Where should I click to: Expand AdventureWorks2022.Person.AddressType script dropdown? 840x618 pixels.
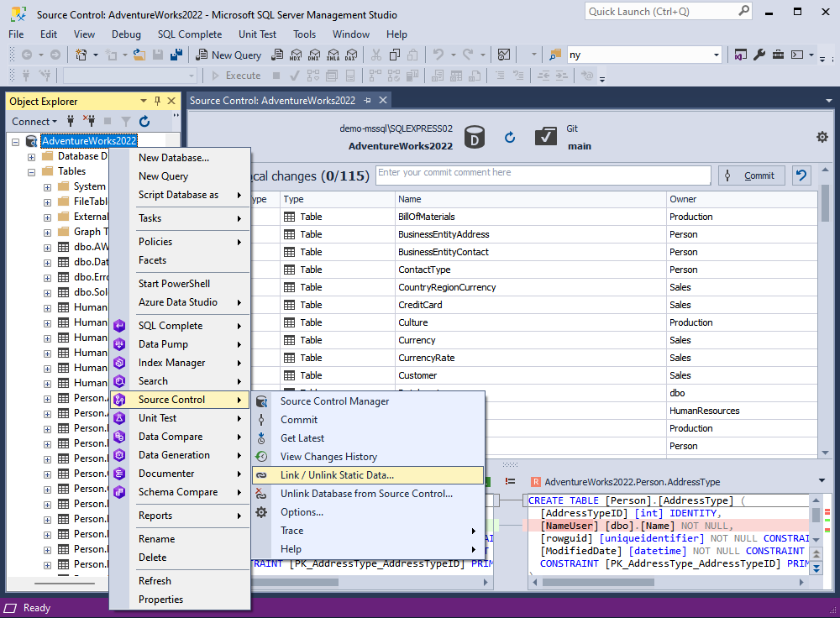click(822, 481)
